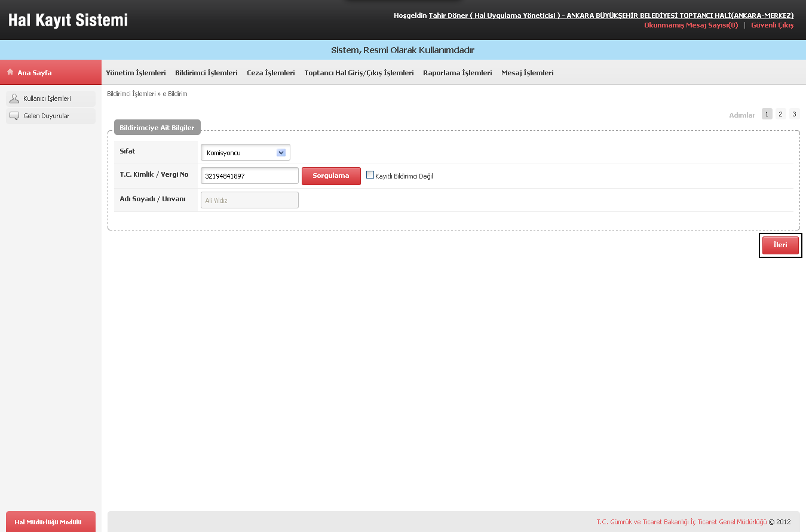This screenshot has width=806, height=532.
Task: Open the Okunmamış Mesaj Sayısı(0) link
Action: 691,25
